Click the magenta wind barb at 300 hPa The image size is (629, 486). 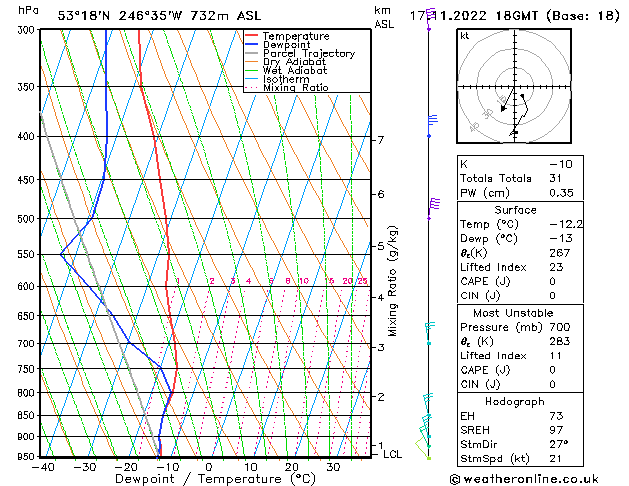click(430, 16)
